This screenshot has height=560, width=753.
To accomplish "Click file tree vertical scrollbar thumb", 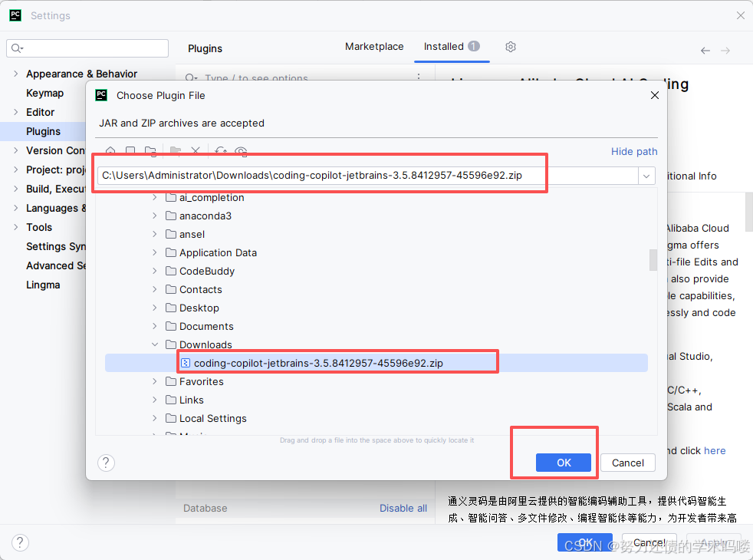I will (653, 259).
